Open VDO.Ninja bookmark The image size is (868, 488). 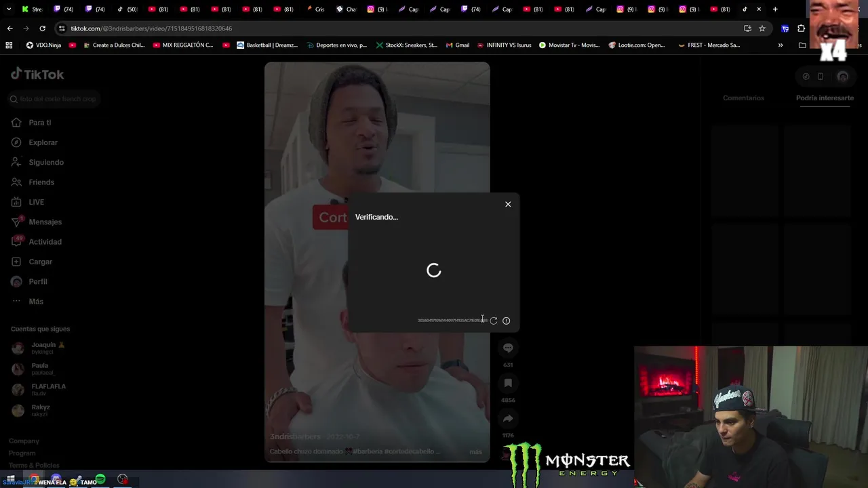click(x=43, y=45)
